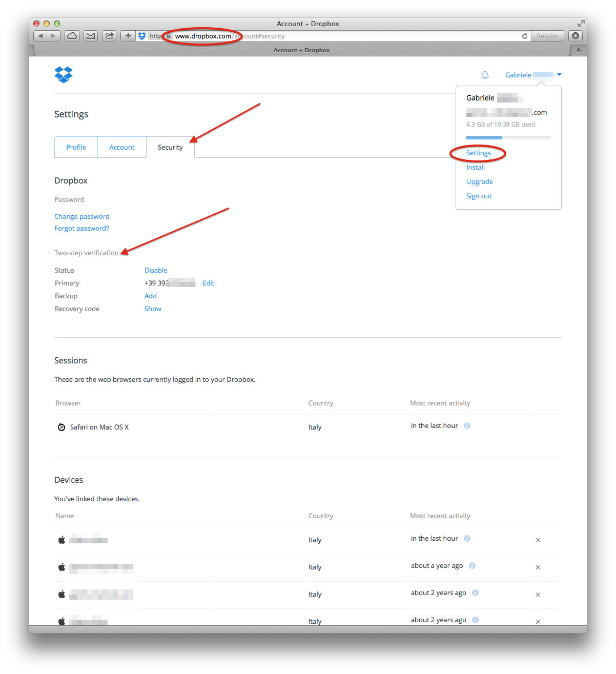Open a new tab with the tab bar plus
616x674 pixels.
click(579, 50)
